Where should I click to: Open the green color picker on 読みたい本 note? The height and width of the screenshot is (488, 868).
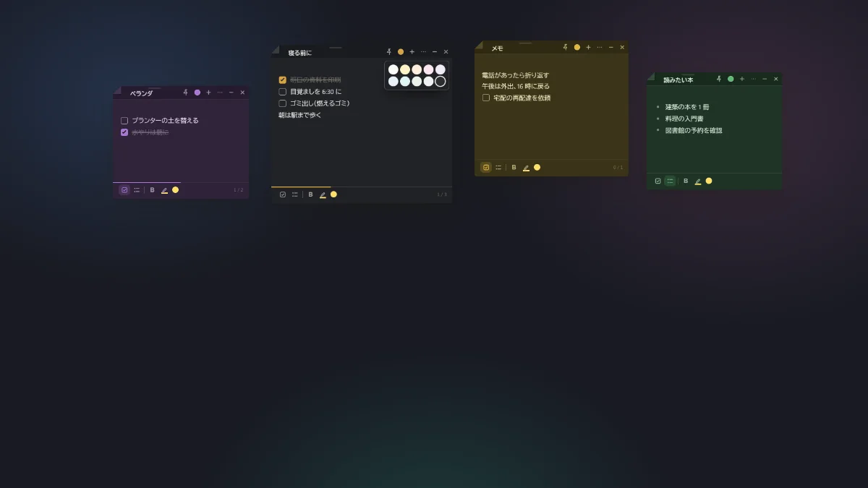point(731,79)
